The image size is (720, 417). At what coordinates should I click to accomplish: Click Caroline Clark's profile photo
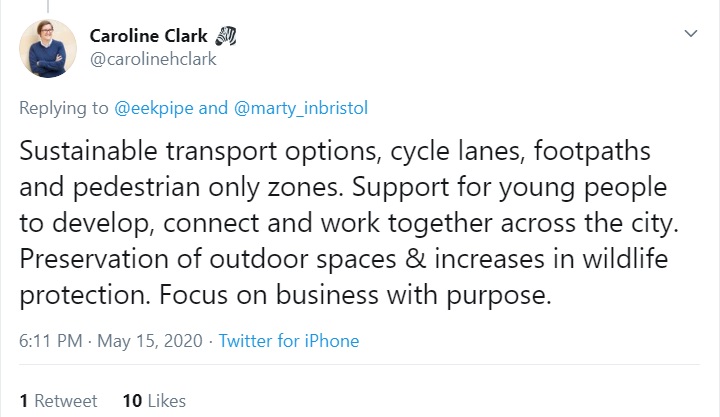47,48
